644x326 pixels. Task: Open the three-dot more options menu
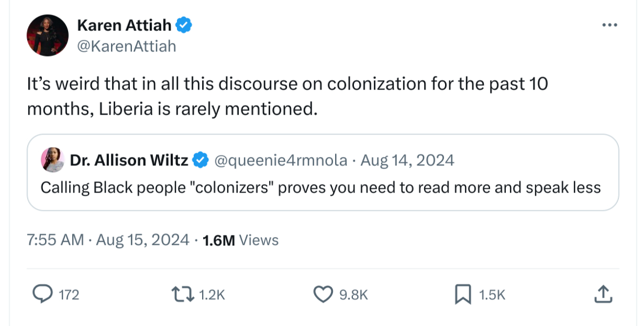coord(609,26)
